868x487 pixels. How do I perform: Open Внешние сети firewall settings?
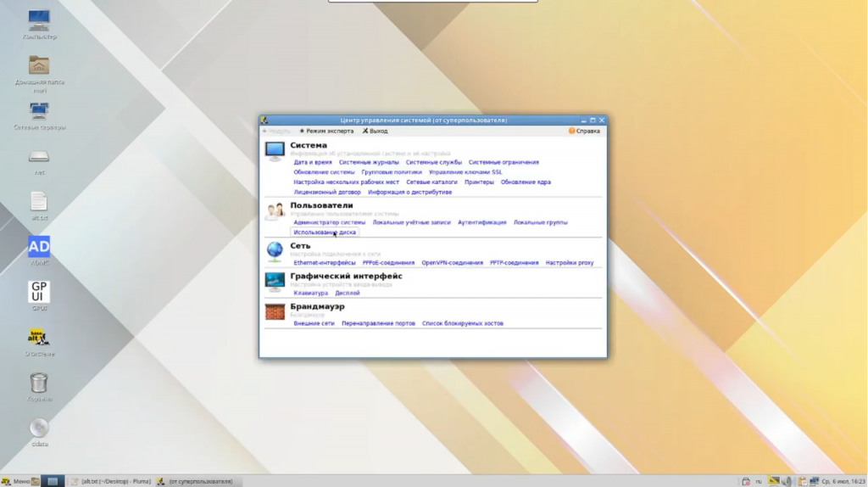pyautogui.click(x=314, y=323)
